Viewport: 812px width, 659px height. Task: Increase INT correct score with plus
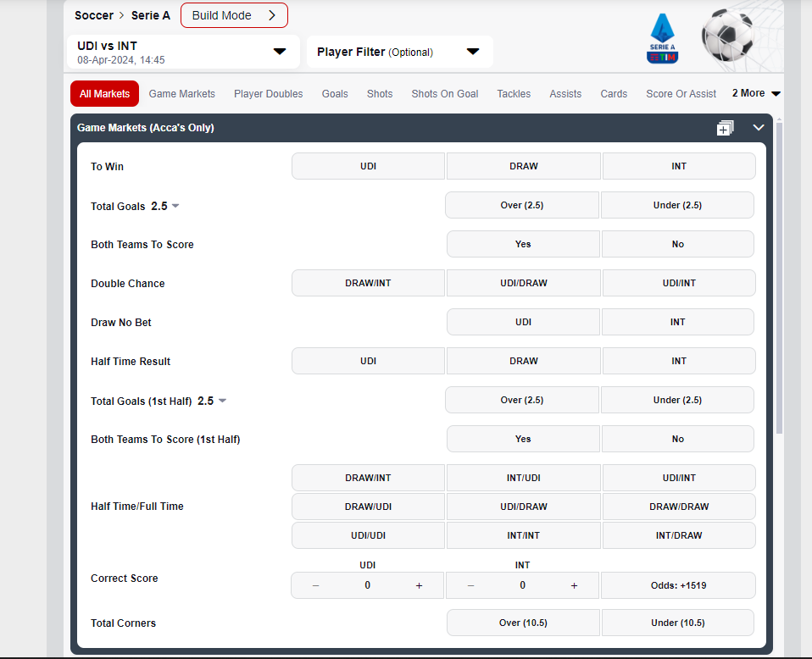[574, 585]
